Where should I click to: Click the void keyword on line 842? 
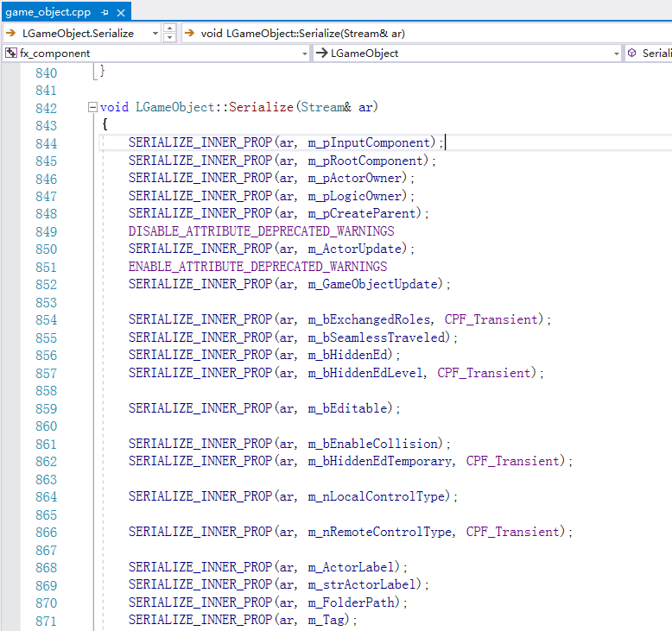114,107
